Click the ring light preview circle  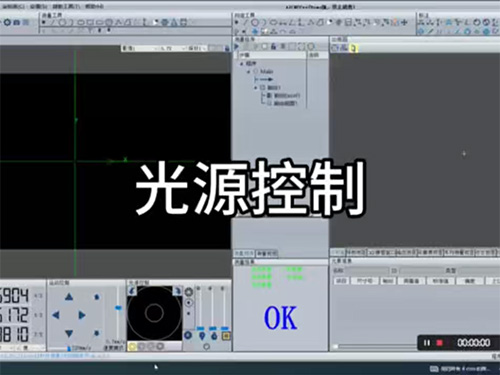(154, 313)
